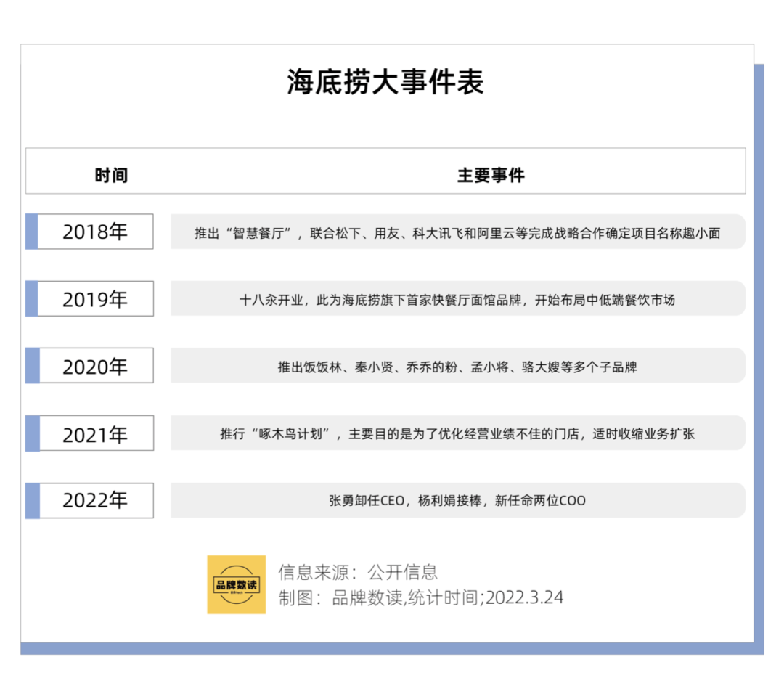Click the title 海底捞大事件表
This screenshot has height=694, width=784.
(x=385, y=82)
